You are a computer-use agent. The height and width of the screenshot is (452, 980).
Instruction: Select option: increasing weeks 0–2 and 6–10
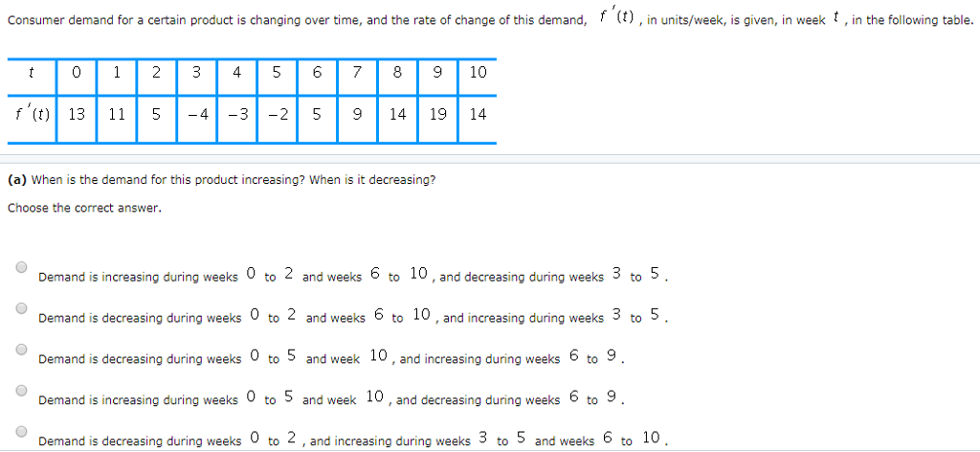coord(21,268)
